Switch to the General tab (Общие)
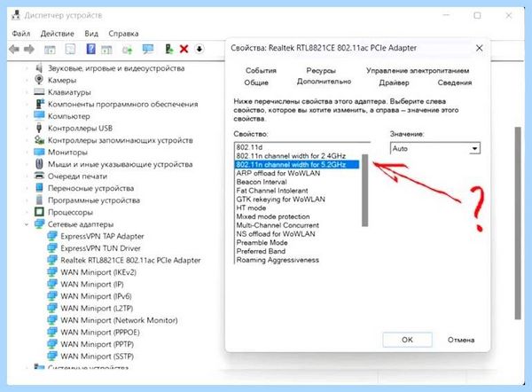532x392 pixels. 256,82
